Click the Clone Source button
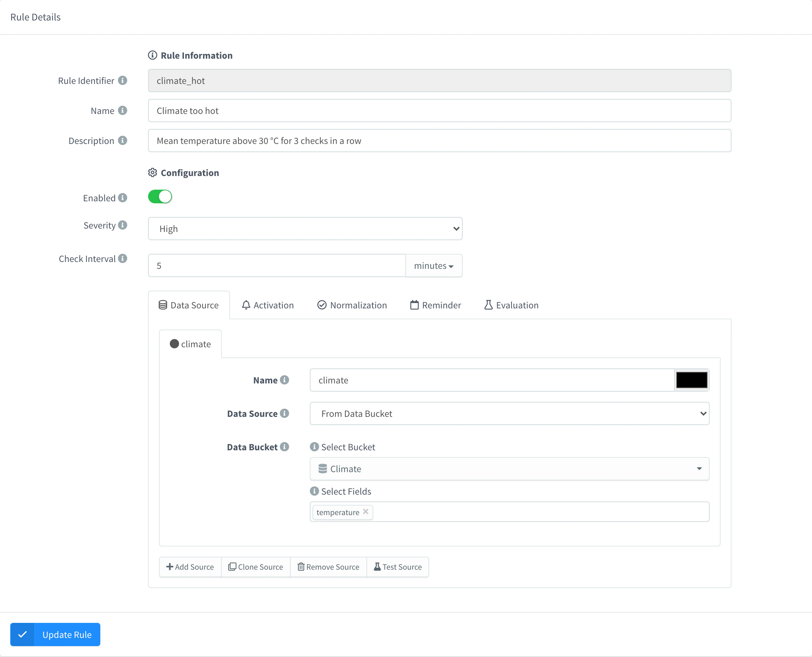 [256, 567]
